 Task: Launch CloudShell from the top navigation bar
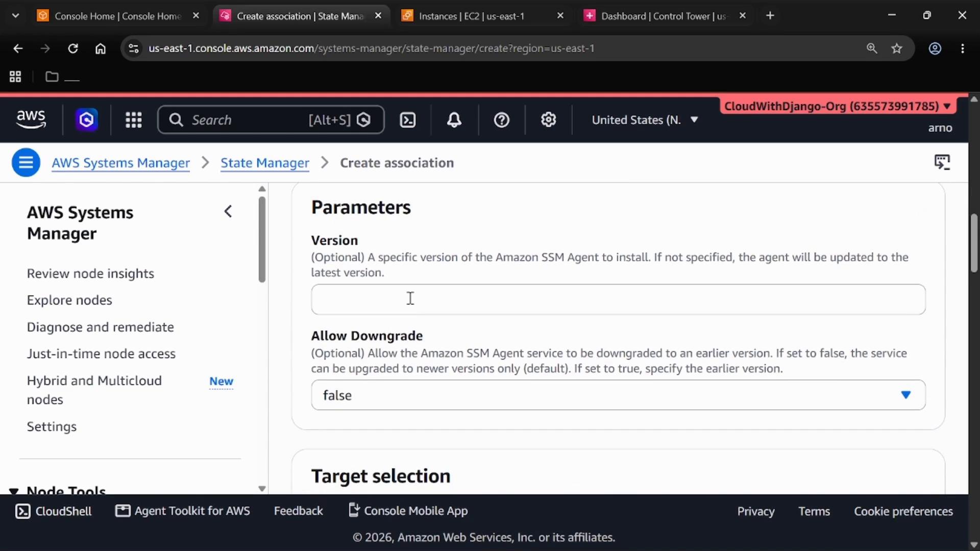click(x=408, y=120)
